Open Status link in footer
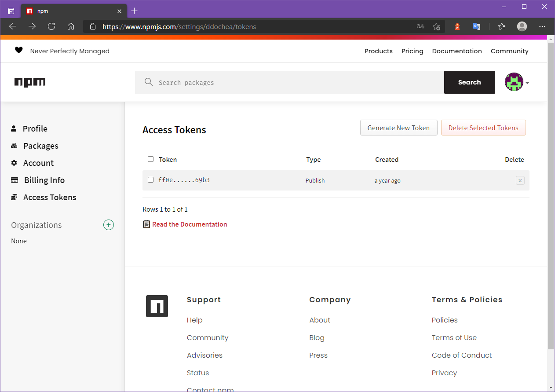 click(x=198, y=373)
